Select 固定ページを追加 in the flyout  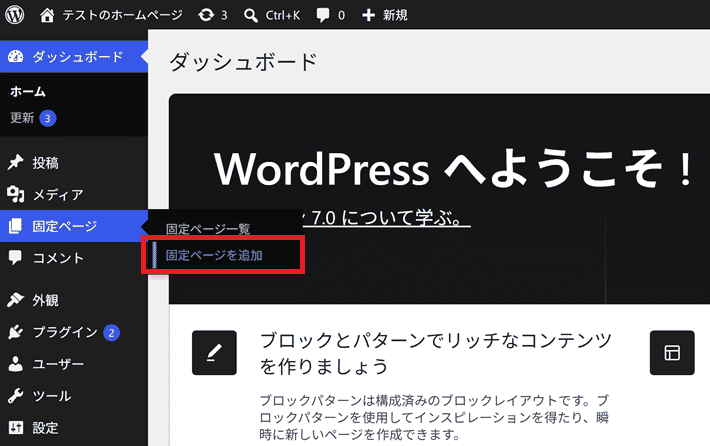[214, 255]
